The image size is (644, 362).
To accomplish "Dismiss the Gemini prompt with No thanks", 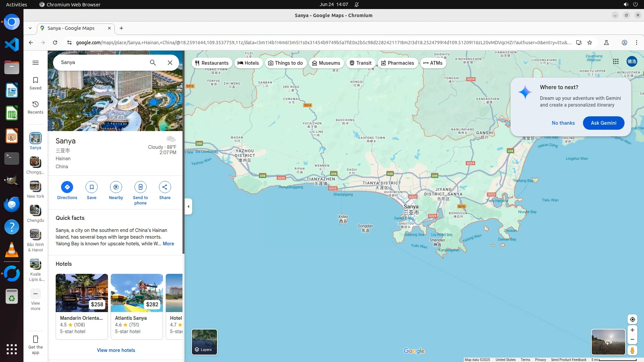I will pos(563,123).
